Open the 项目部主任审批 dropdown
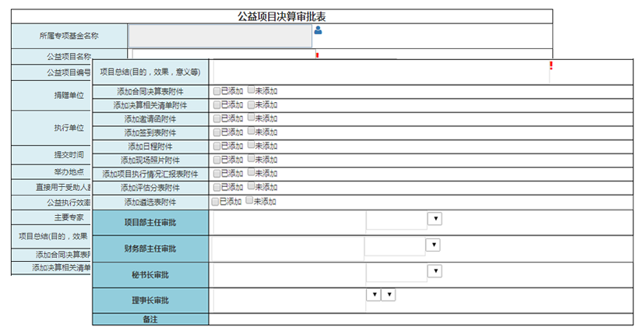The height and width of the screenshot is (328, 644). pos(435,219)
